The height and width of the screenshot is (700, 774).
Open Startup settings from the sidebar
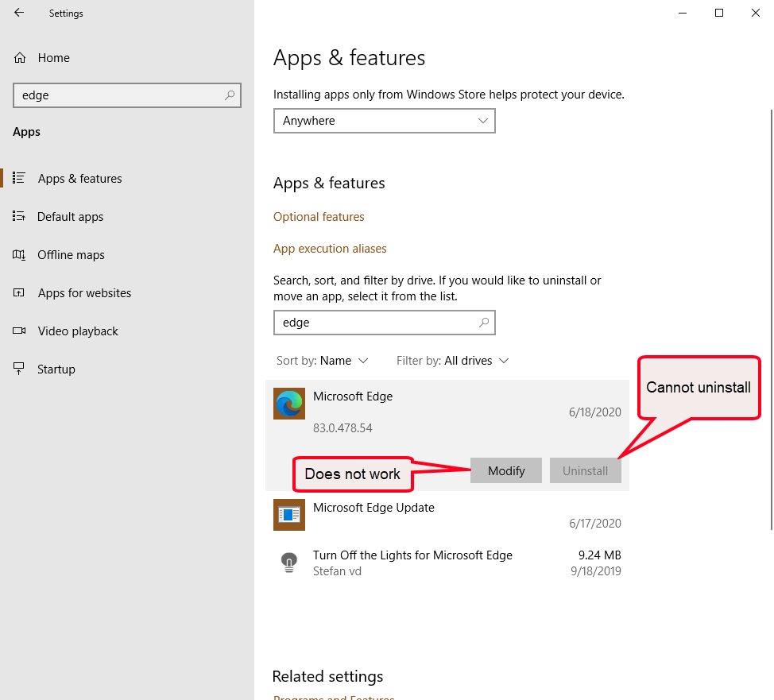pyautogui.click(x=55, y=369)
